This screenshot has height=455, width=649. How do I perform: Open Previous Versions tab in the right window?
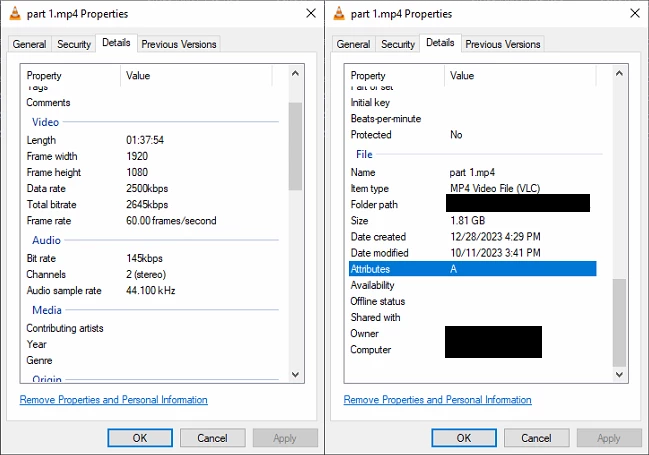tap(503, 44)
